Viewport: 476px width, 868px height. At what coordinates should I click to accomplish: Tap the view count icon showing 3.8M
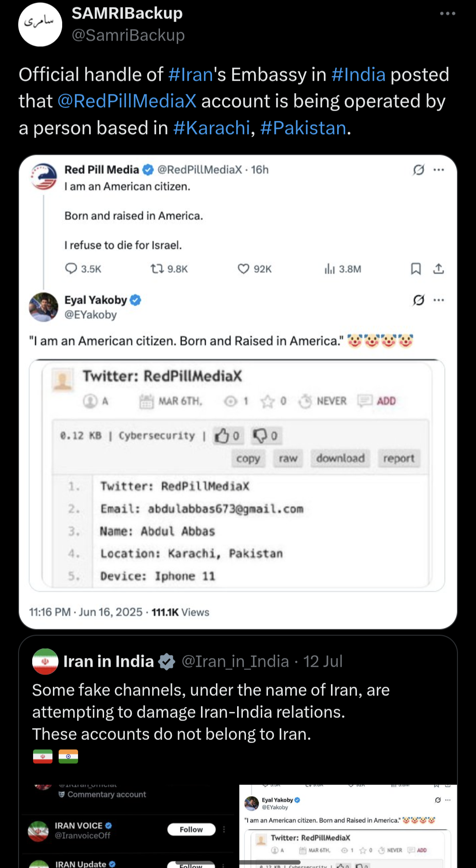point(330,269)
